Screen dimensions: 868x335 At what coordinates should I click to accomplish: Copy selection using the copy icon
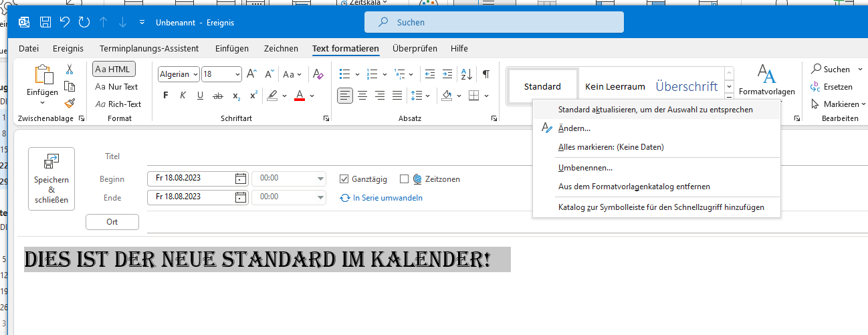(70, 86)
